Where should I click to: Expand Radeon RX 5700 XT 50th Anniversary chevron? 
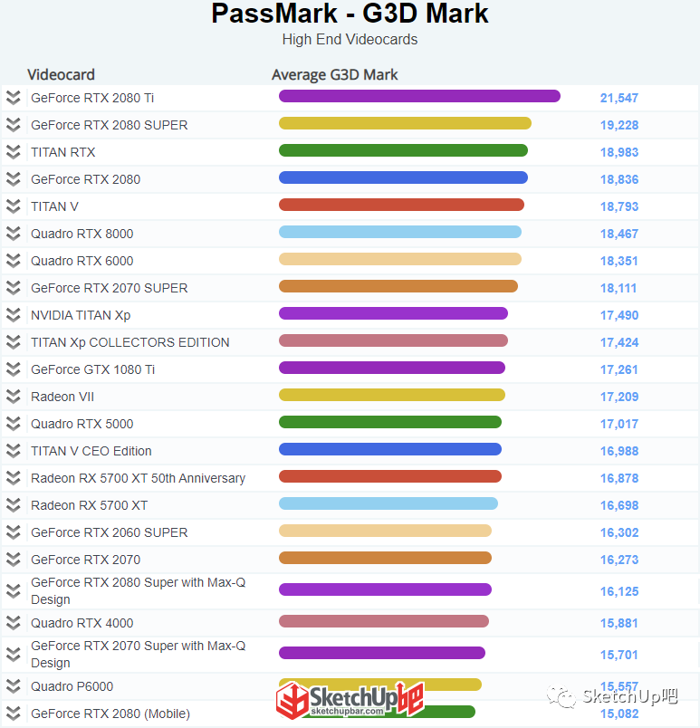click(x=14, y=478)
